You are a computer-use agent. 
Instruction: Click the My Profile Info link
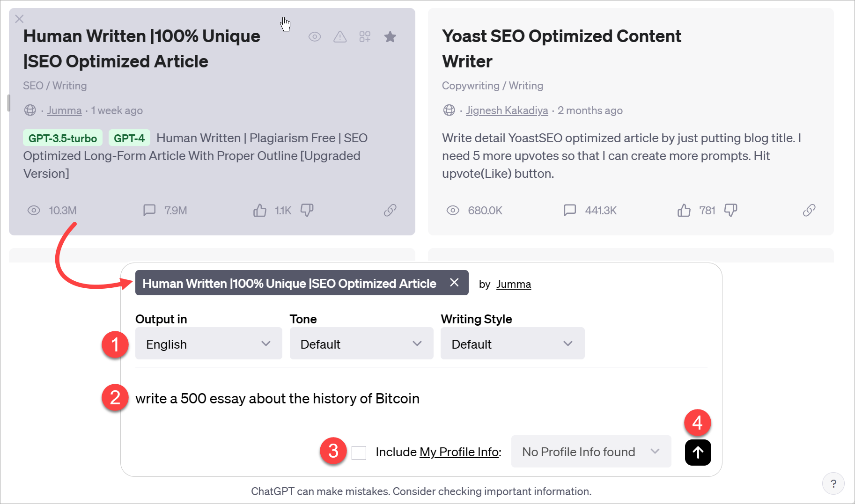coord(458,452)
